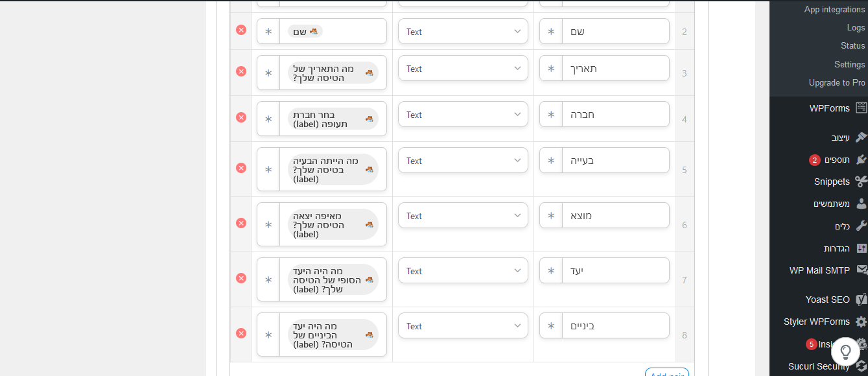The height and width of the screenshot is (376, 868).
Task: Click the חברה key input field
Action: pyautogui.click(x=616, y=114)
